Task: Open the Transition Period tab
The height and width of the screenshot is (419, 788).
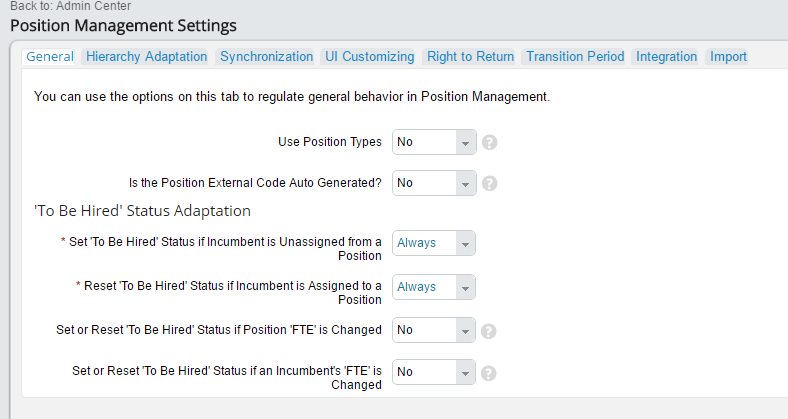Action: pyautogui.click(x=575, y=57)
